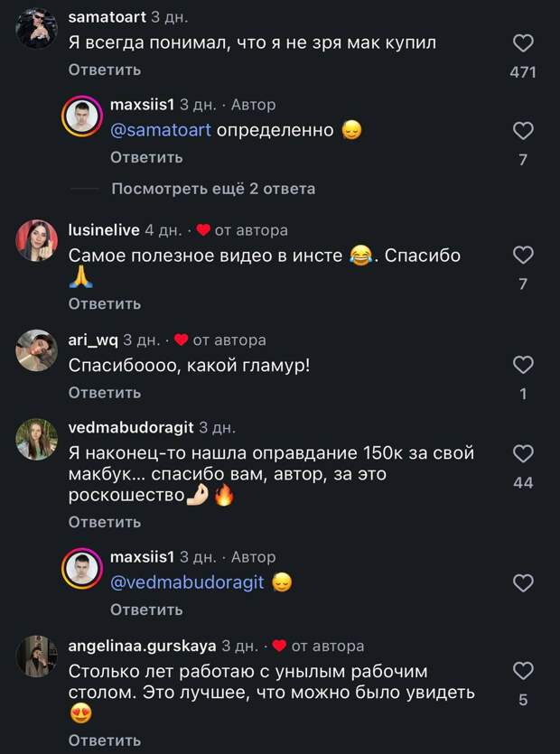Open the @vedmabudoragit mention link
Image resolution: width=560 pixels, height=754 pixels.
tap(187, 582)
